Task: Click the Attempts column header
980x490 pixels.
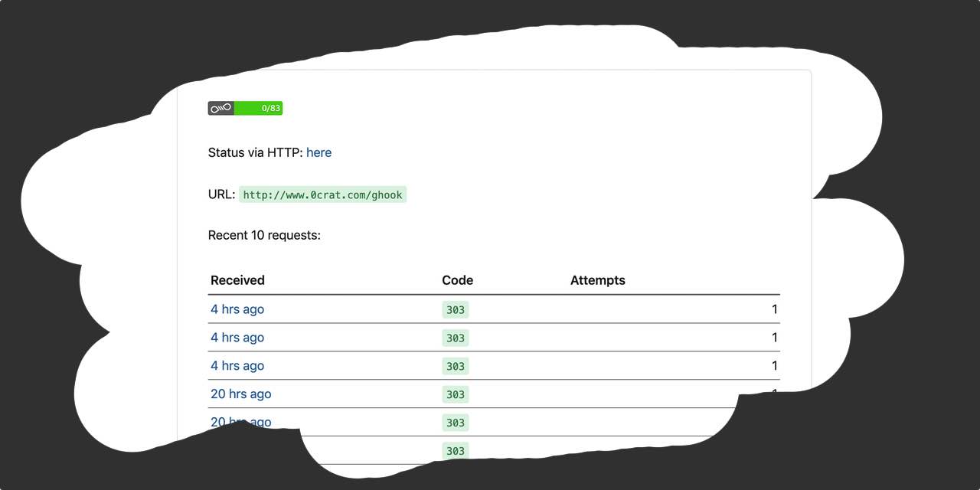Action: 597,280
